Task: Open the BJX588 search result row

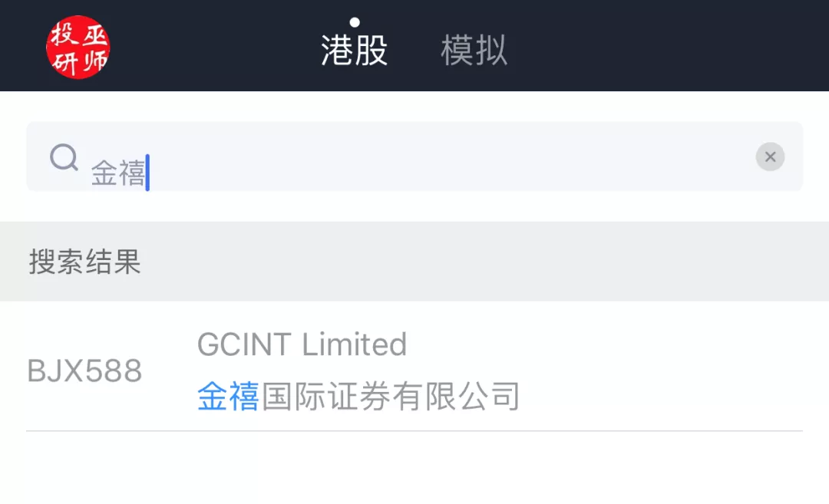Action: tap(414, 370)
